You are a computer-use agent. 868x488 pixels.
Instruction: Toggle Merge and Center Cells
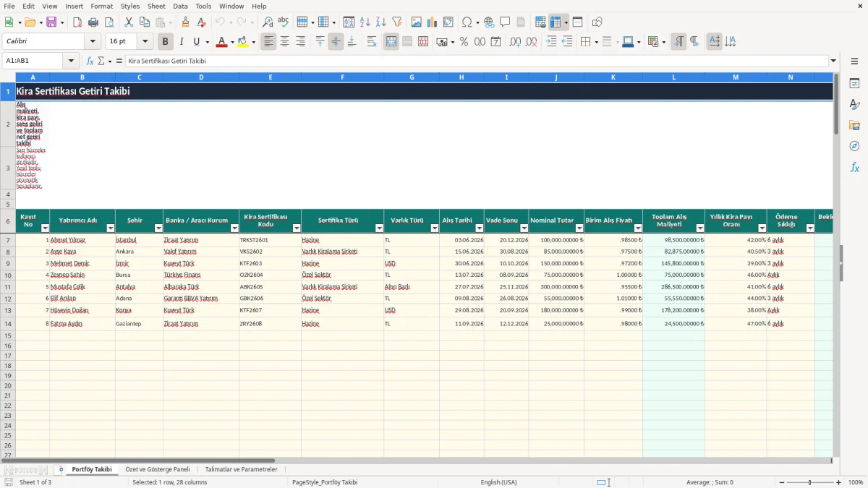[x=391, y=42]
